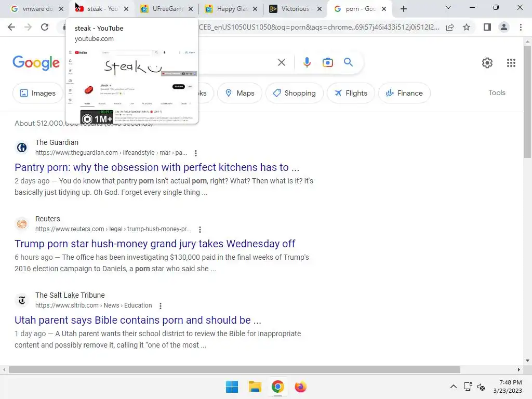
Task: Search by image with camera icon
Action: [327, 62]
